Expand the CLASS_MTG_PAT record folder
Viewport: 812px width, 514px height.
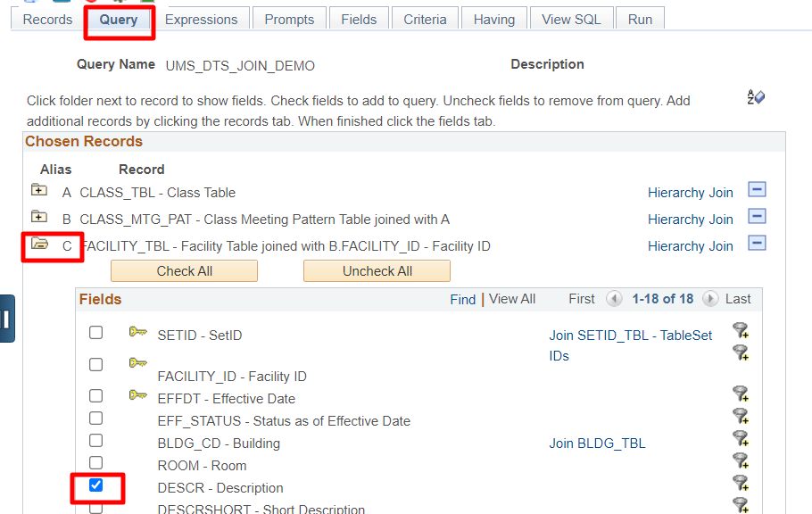[39, 216]
